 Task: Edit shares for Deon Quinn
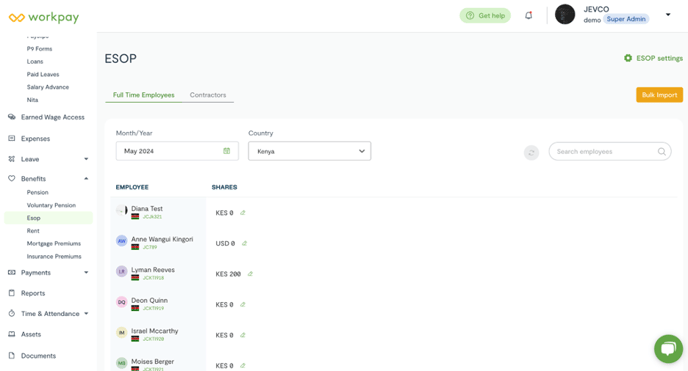pos(243,304)
